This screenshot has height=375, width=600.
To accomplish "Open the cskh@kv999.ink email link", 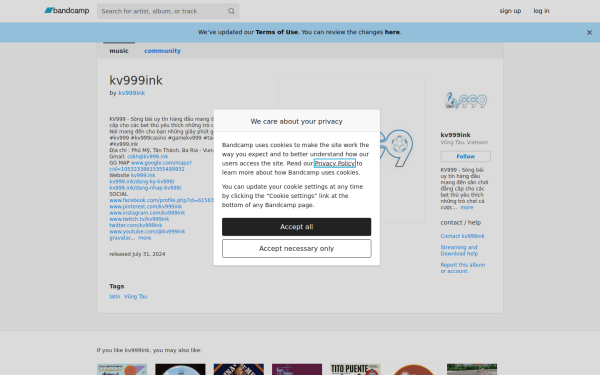I will coord(147,157).
